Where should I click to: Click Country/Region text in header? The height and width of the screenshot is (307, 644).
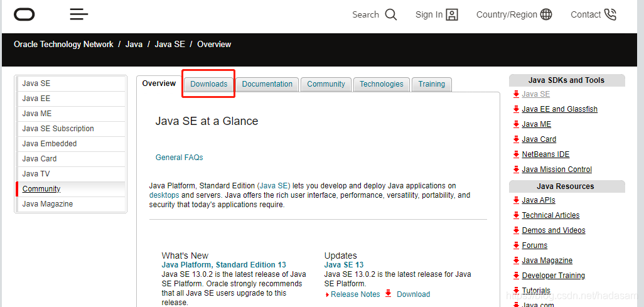pos(507,15)
